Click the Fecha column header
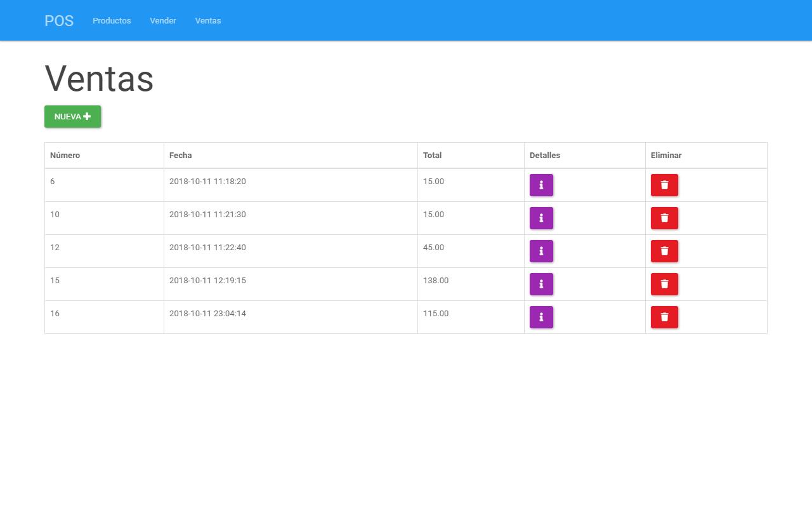The image size is (812, 508). click(x=181, y=156)
